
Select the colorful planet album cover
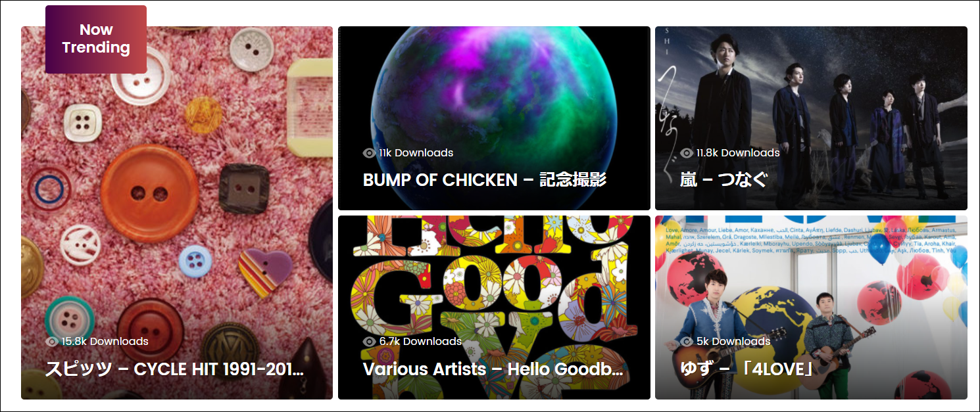(x=494, y=118)
